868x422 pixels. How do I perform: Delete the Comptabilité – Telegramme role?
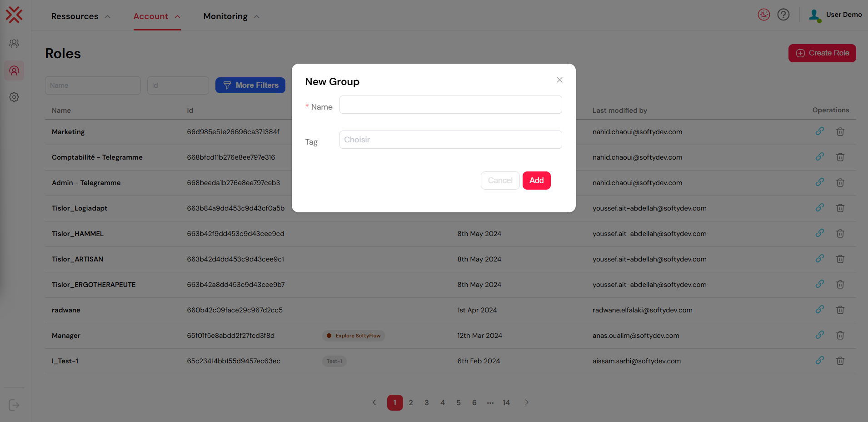(840, 157)
